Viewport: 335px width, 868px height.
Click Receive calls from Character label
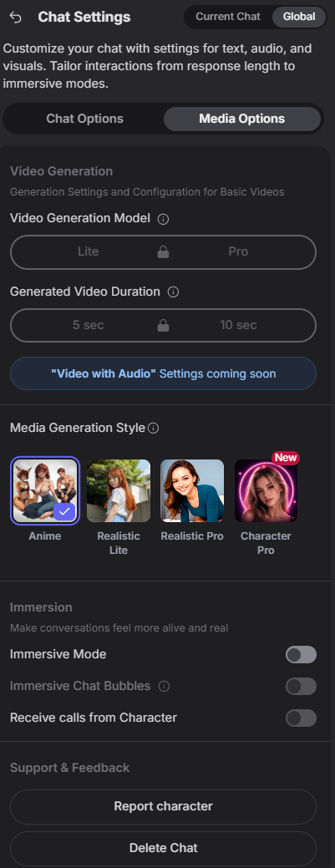[x=94, y=718]
